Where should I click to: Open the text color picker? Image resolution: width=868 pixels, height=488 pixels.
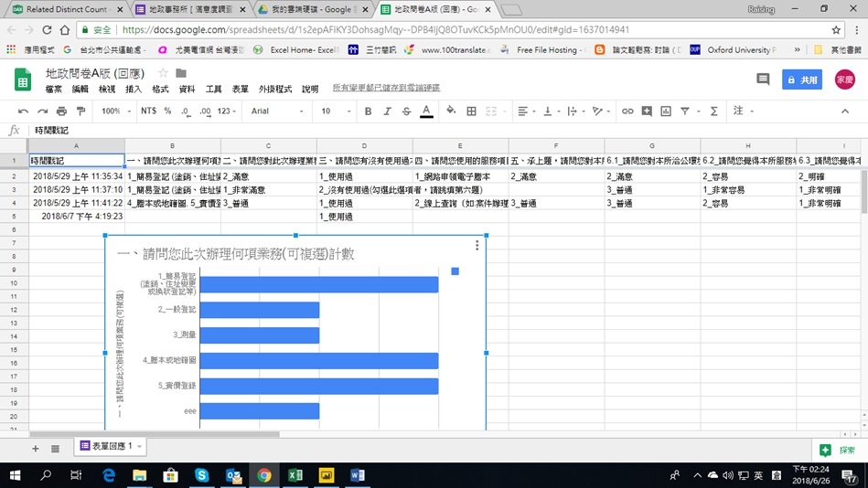tap(426, 111)
